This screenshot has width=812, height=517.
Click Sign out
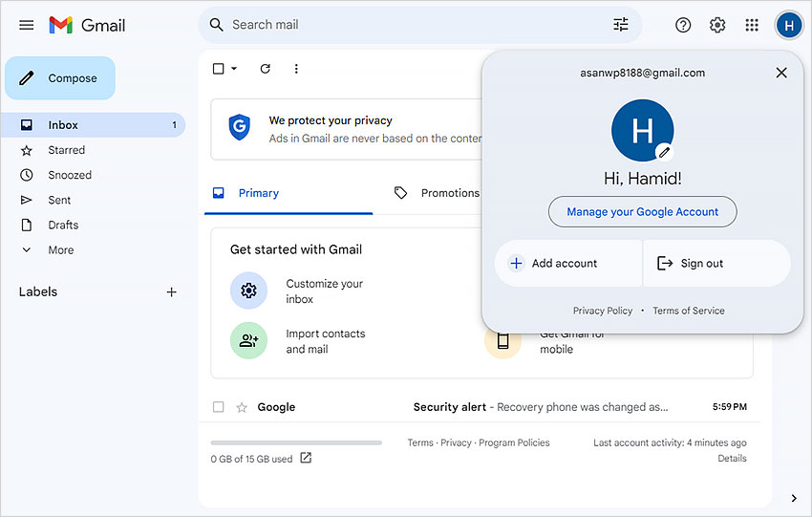716,263
